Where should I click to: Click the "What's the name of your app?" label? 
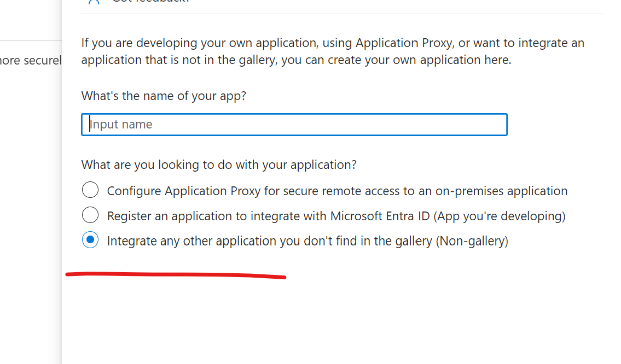[164, 96]
